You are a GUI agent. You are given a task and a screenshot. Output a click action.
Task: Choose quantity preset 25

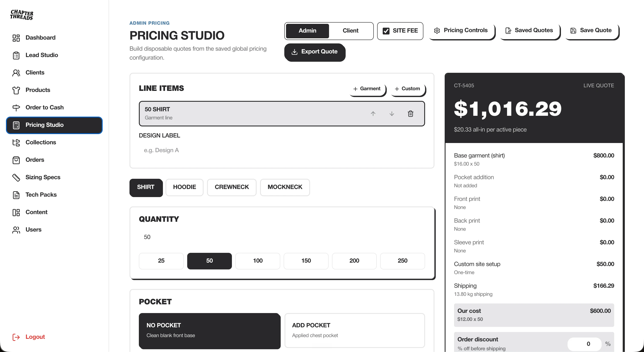point(161,261)
